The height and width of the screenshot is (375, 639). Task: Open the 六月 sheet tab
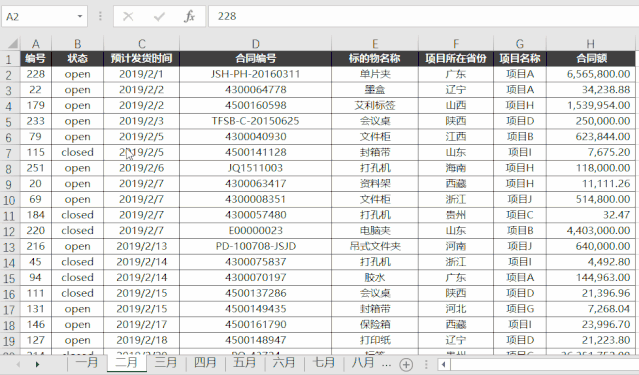[x=284, y=362]
